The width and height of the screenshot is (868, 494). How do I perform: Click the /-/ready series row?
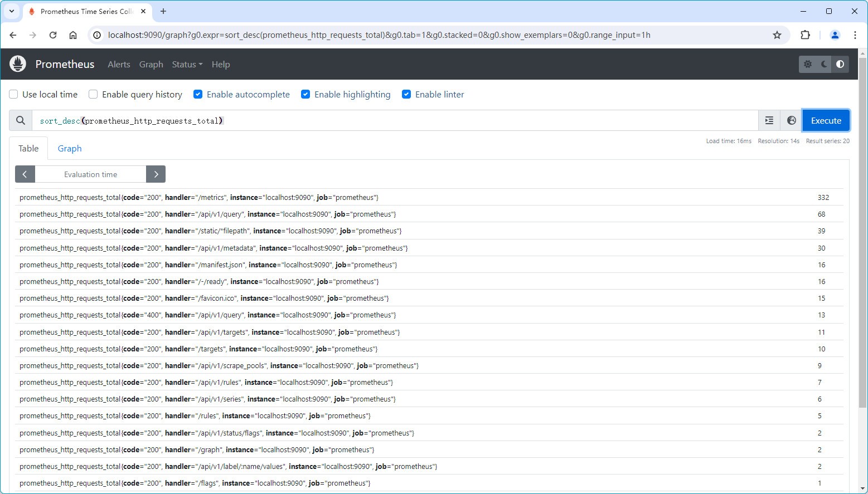coord(429,281)
